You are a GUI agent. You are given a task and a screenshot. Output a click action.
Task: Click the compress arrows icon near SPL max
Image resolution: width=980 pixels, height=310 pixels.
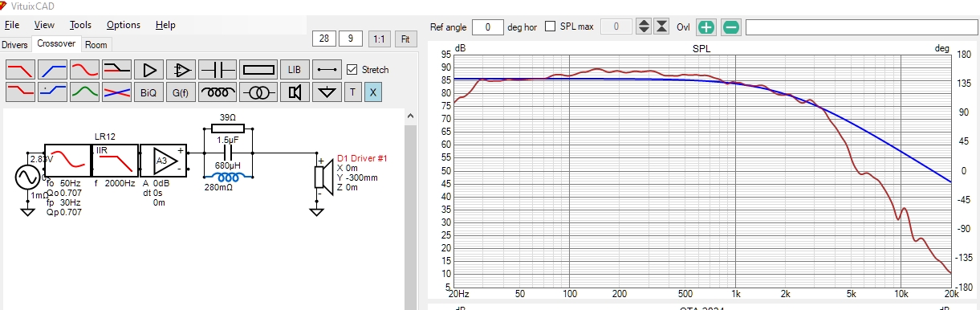(x=661, y=27)
